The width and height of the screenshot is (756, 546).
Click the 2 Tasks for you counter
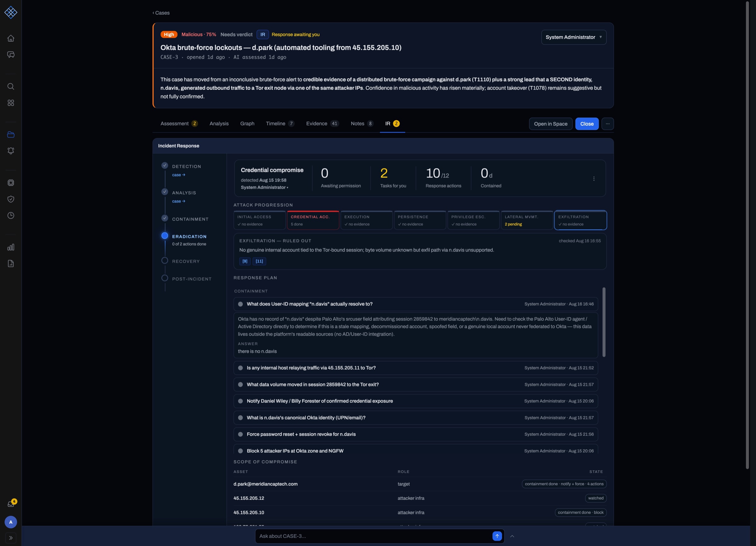[393, 178]
